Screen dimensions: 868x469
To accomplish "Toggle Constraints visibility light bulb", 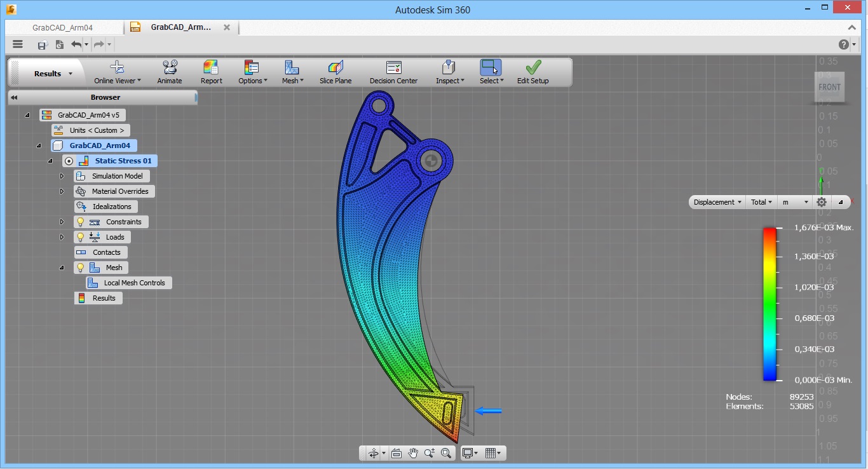I will [x=80, y=222].
